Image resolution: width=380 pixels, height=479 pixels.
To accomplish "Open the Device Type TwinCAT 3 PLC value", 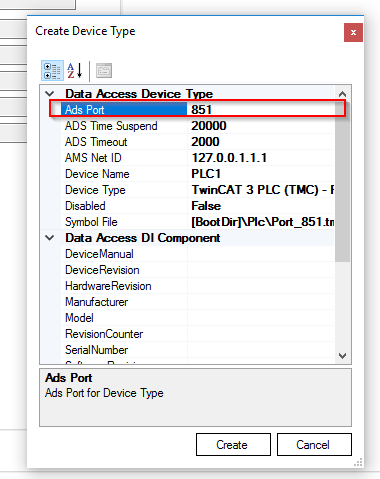I will point(261,190).
